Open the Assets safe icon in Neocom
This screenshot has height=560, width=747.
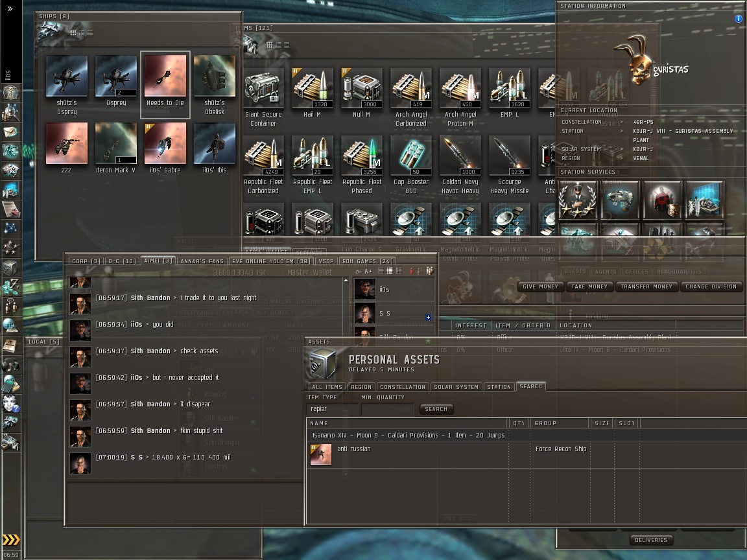pos(10,268)
